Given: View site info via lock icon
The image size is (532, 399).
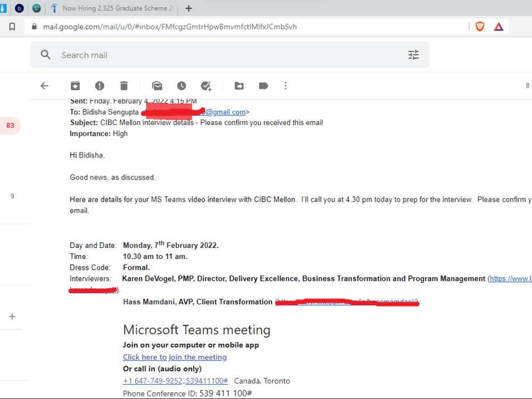Looking at the screenshot, I should [x=34, y=27].
